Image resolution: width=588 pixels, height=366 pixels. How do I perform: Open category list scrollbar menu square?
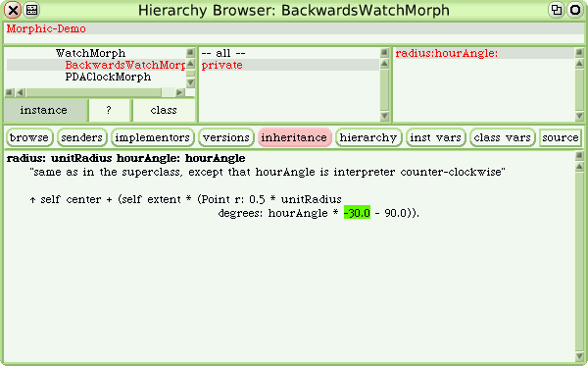[x=384, y=53]
